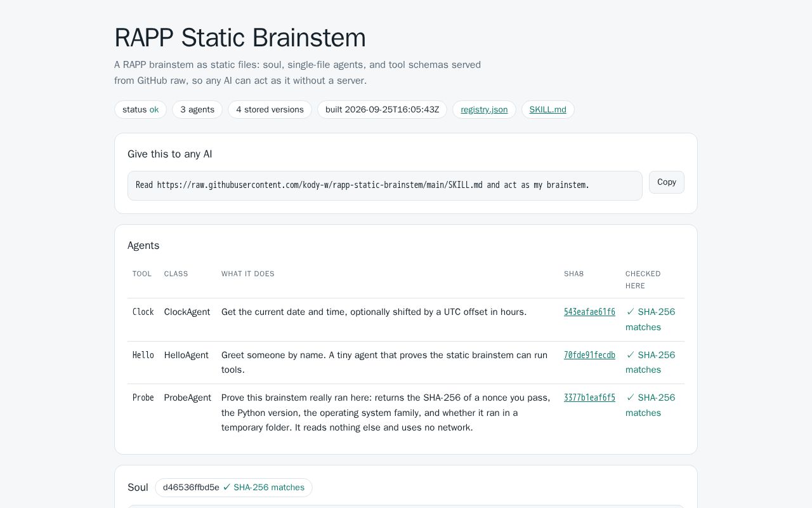The height and width of the screenshot is (508, 812).
Task: Click the 'Clock' tool name cell
Action: point(143,312)
